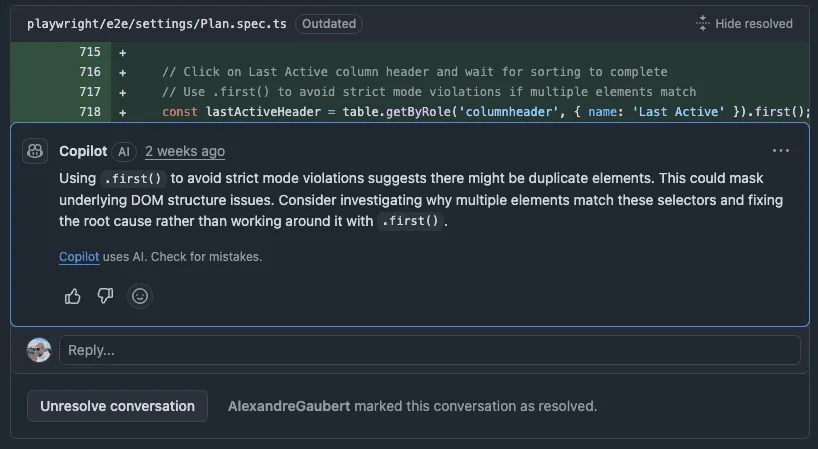Click the AlexandreGaubert username
This screenshot has height=449, width=818.
289,406
